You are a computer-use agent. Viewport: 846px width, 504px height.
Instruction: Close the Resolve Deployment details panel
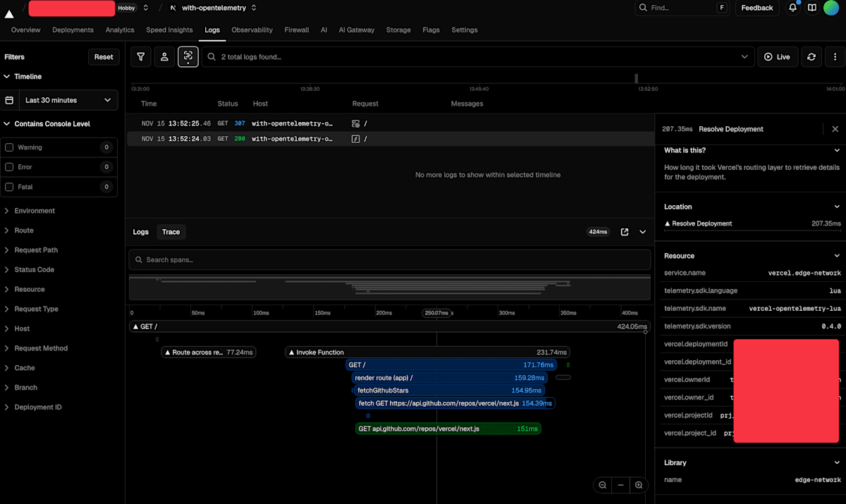click(835, 129)
